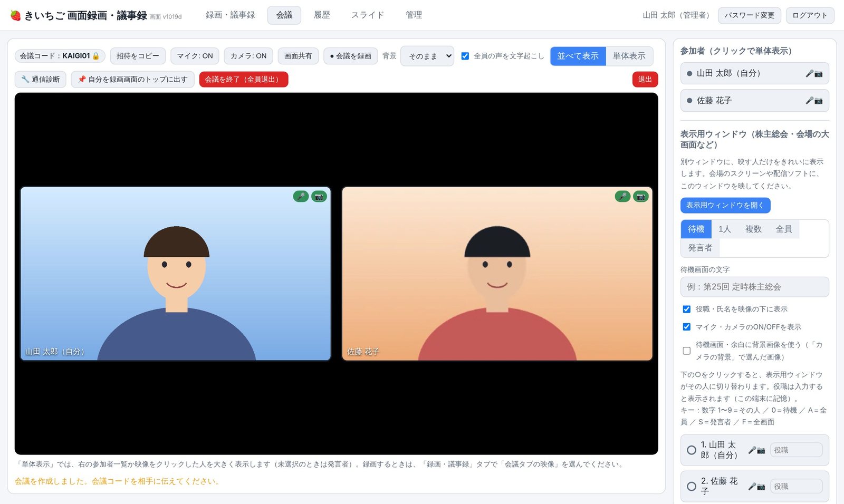Click 役職 field for 山田 太郎
The width and height of the screenshot is (844, 504).
coord(797,450)
